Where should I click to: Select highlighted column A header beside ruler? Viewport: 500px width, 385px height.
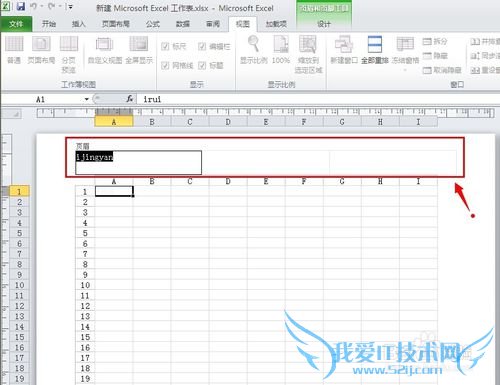click(x=114, y=122)
